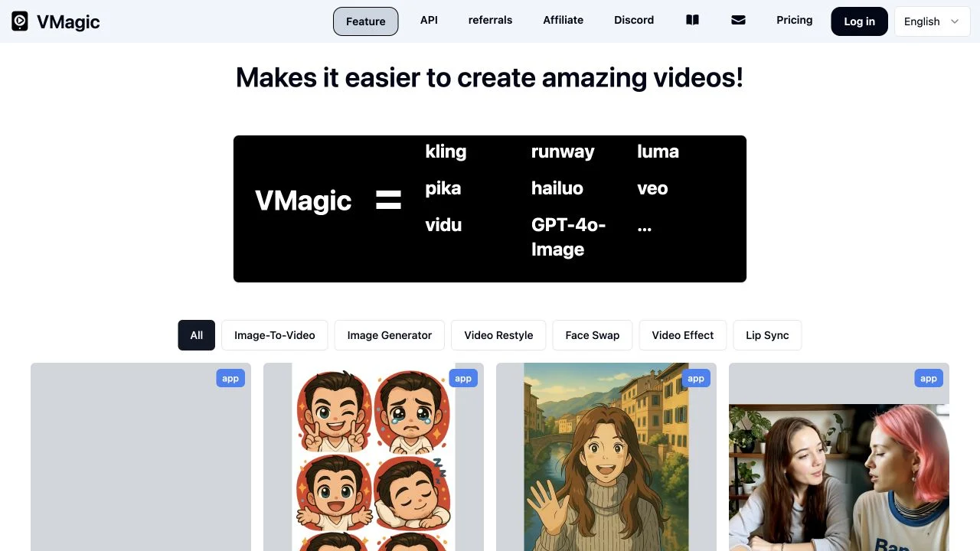This screenshot has height=551, width=980.
Task: Visit the Discord link
Action: [x=634, y=20]
